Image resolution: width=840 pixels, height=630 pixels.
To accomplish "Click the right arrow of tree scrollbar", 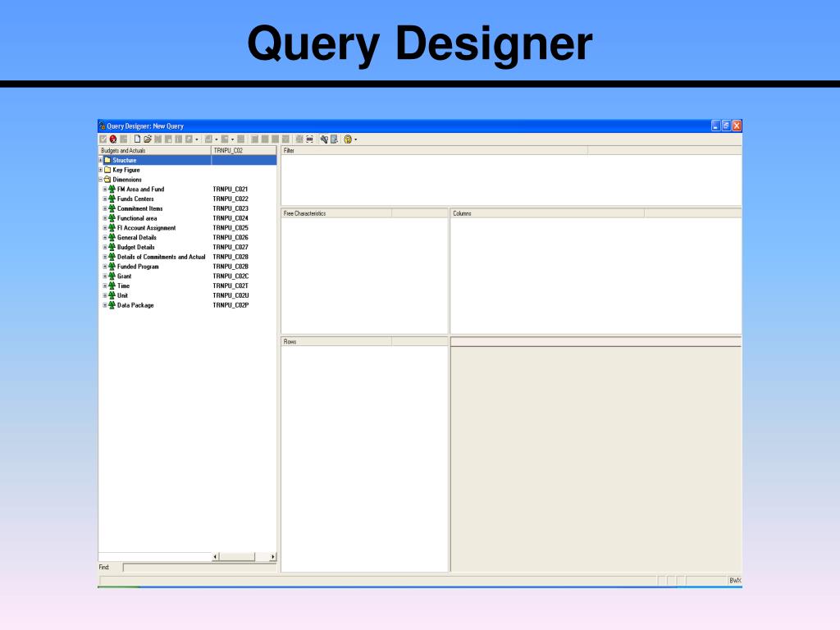I will [x=272, y=557].
